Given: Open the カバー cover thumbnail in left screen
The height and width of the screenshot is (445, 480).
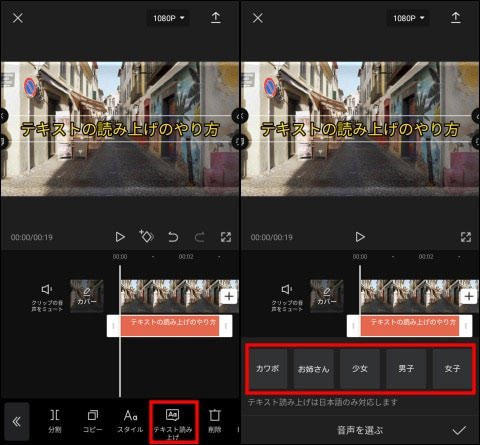Looking at the screenshot, I should [87, 296].
